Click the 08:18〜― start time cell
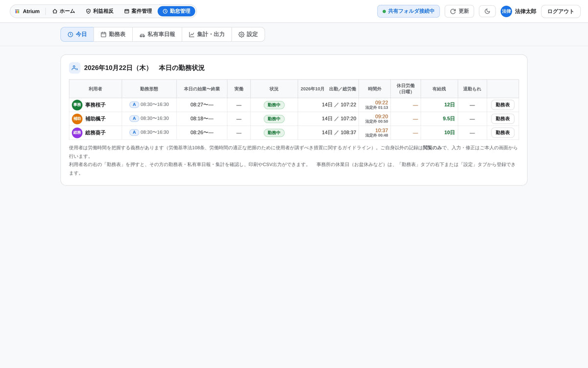Image resolution: width=588 pixels, height=368 pixels. click(202, 119)
